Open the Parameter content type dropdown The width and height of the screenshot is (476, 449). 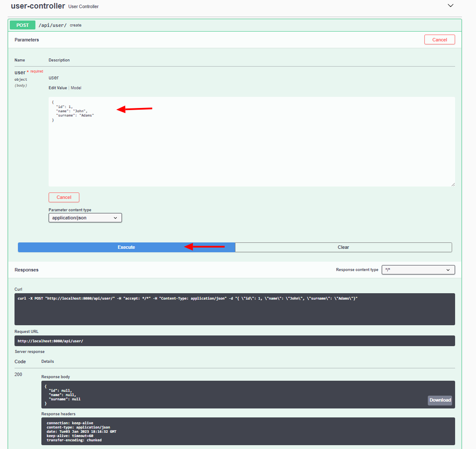pos(85,218)
